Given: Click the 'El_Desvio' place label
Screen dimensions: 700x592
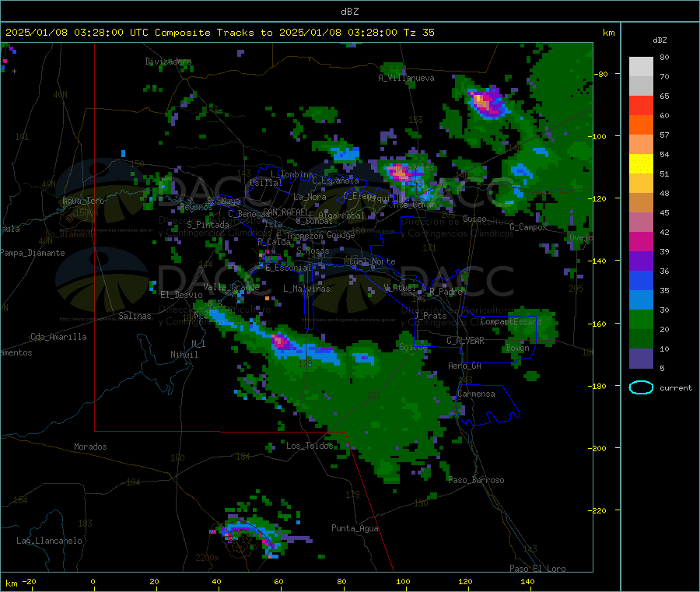Looking at the screenshot, I should point(181,295).
